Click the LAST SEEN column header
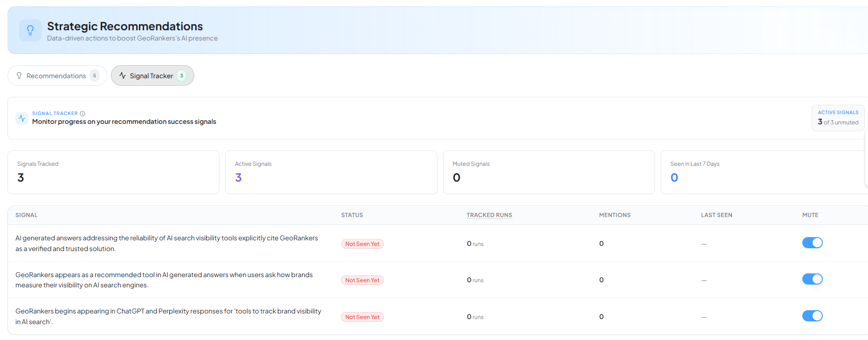This screenshot has height=340, width=868. coord(717,215)
